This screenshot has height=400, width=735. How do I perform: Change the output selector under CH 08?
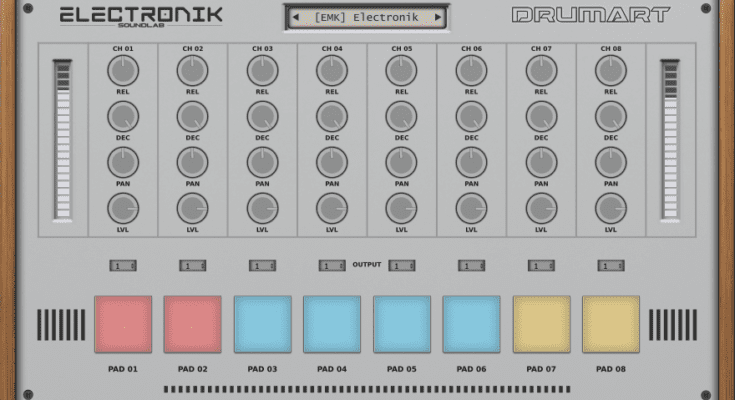(x=611, y=266)
